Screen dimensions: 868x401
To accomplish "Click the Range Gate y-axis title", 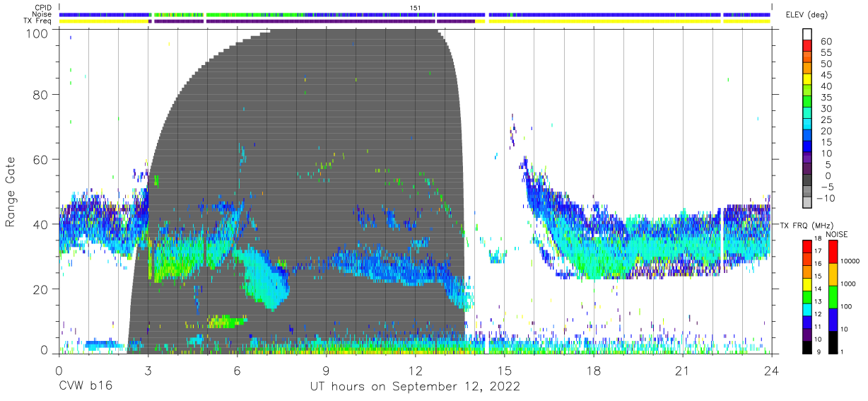I will click(x=11, y=192).
